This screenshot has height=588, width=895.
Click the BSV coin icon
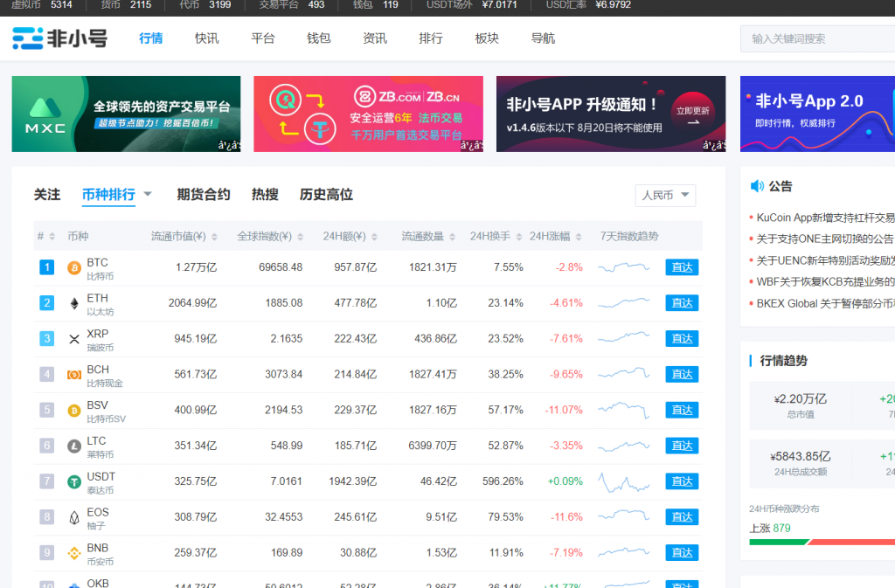tap(74, 411)
